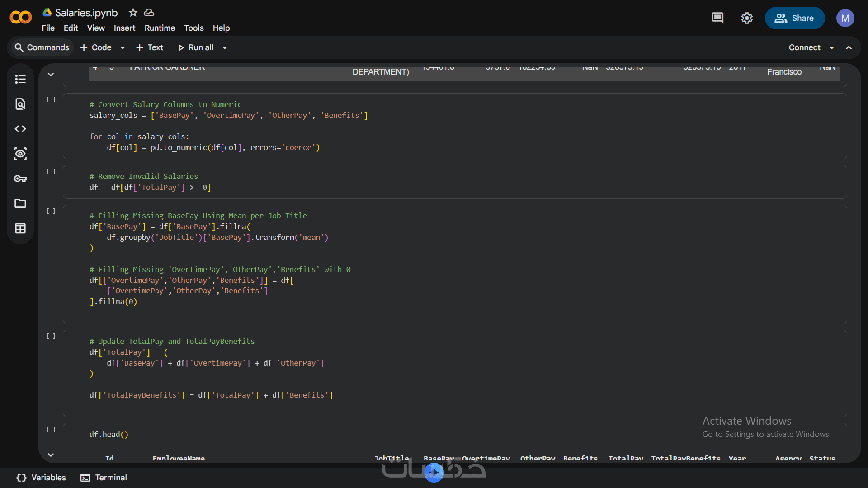Open the Runtime menu

[160, 28]
